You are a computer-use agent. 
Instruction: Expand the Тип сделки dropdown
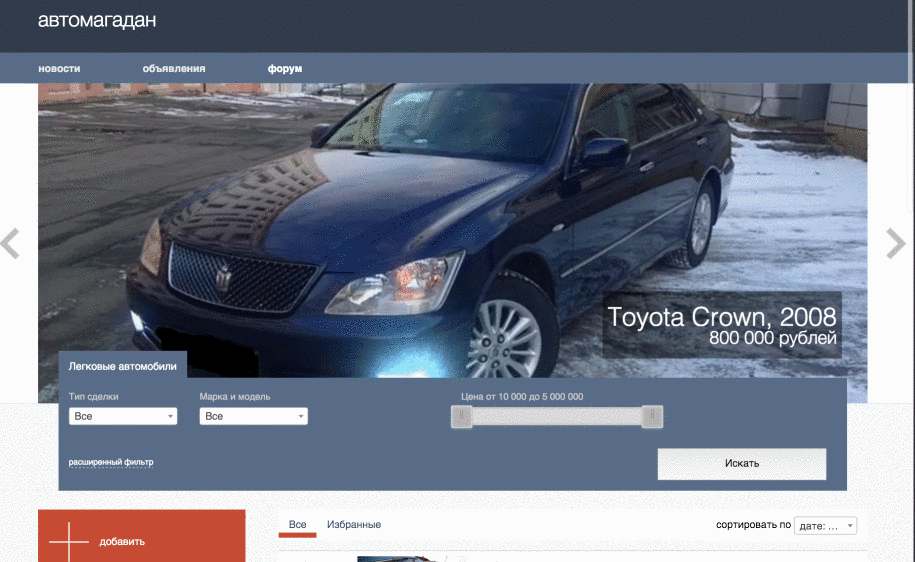(x=123, y=416)
